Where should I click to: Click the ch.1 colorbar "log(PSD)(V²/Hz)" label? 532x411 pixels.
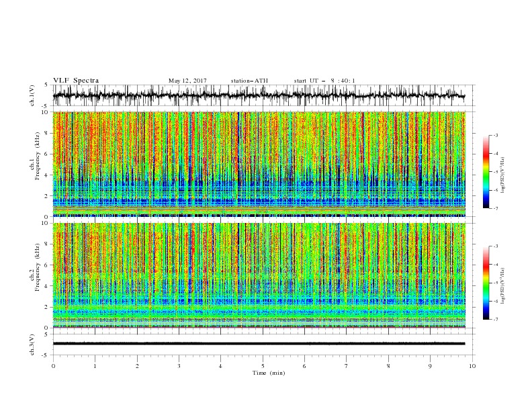tap(504, 175)
